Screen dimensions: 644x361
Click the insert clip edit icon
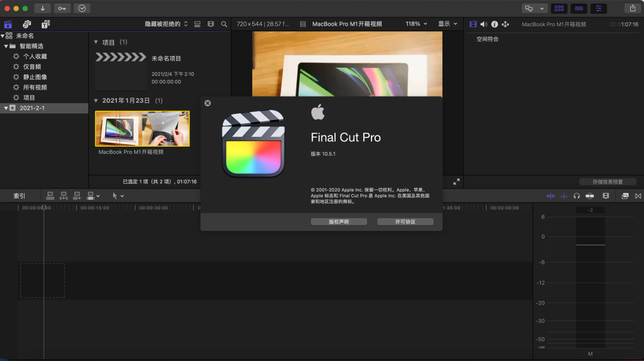64,196
